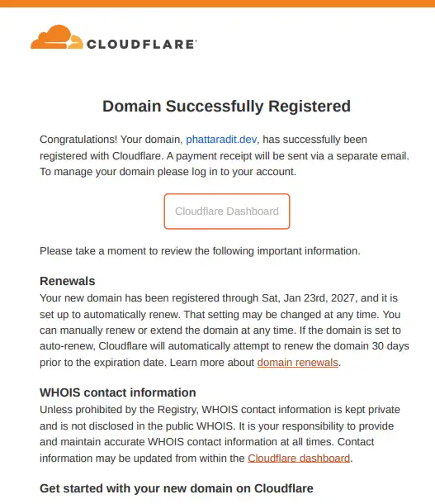Click the word Congratulations in first paragraph
This screenshot has height=504, width=435.
pos(78,140)
